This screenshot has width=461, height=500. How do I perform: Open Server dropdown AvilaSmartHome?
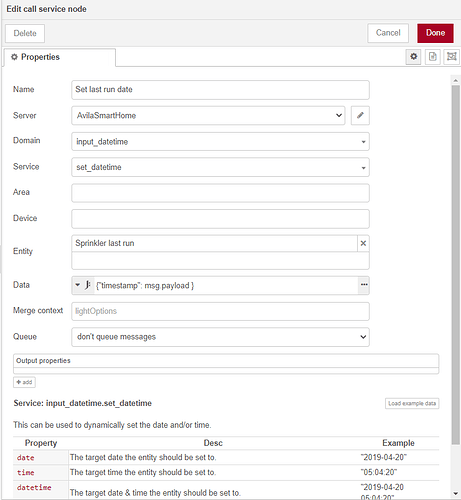(x=208, y=115)
